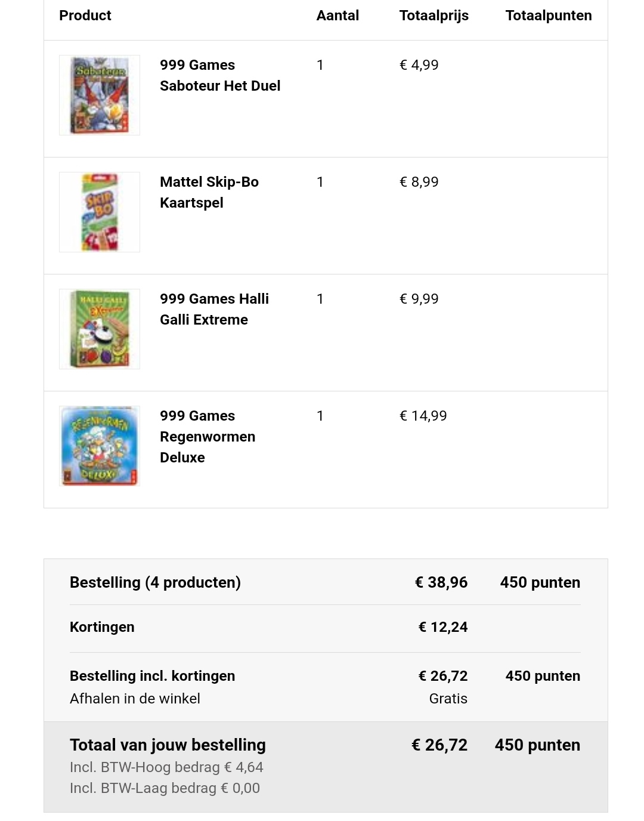Open the Regenwormen Deluxe product image

tap(100, 446)
